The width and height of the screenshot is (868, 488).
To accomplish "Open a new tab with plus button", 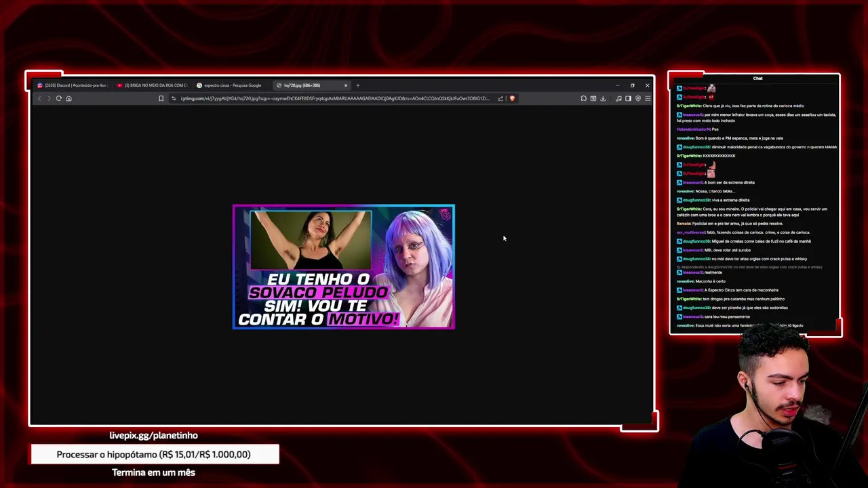I will [x=358, y=85].
